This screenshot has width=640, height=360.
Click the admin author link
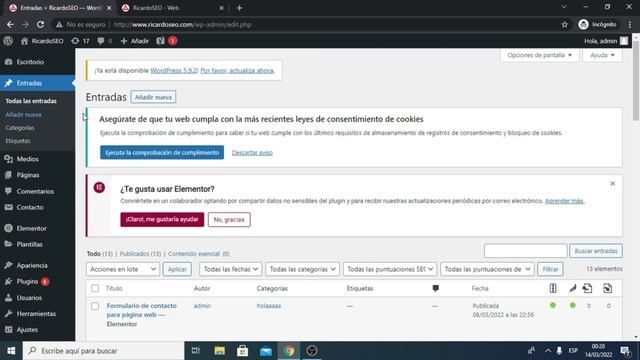[202, 306]
